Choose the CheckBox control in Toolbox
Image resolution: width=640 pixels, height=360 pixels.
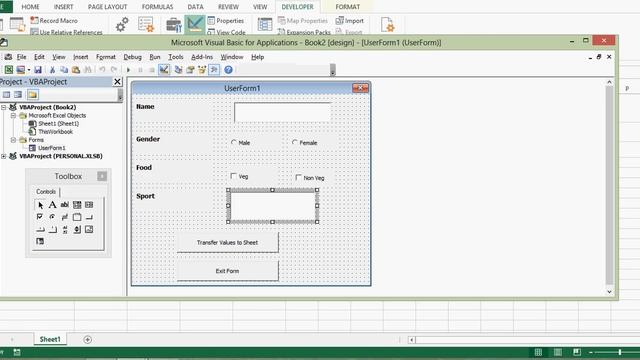coord(40,217)
